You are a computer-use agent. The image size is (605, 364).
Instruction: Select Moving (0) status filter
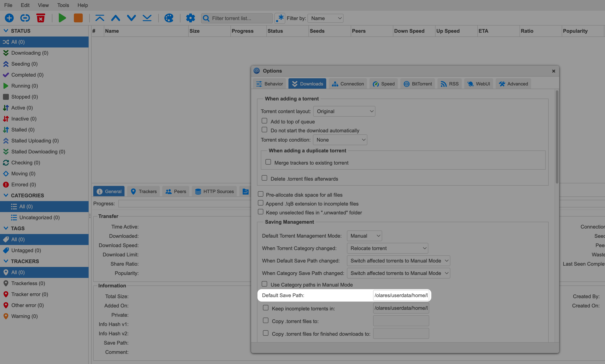[x=44, y=174]
